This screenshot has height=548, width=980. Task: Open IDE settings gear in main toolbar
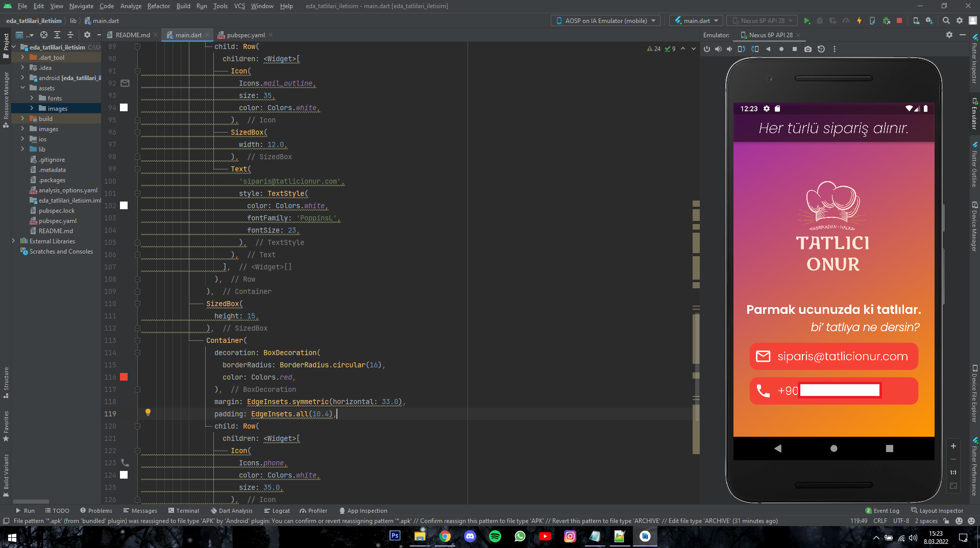960,21
